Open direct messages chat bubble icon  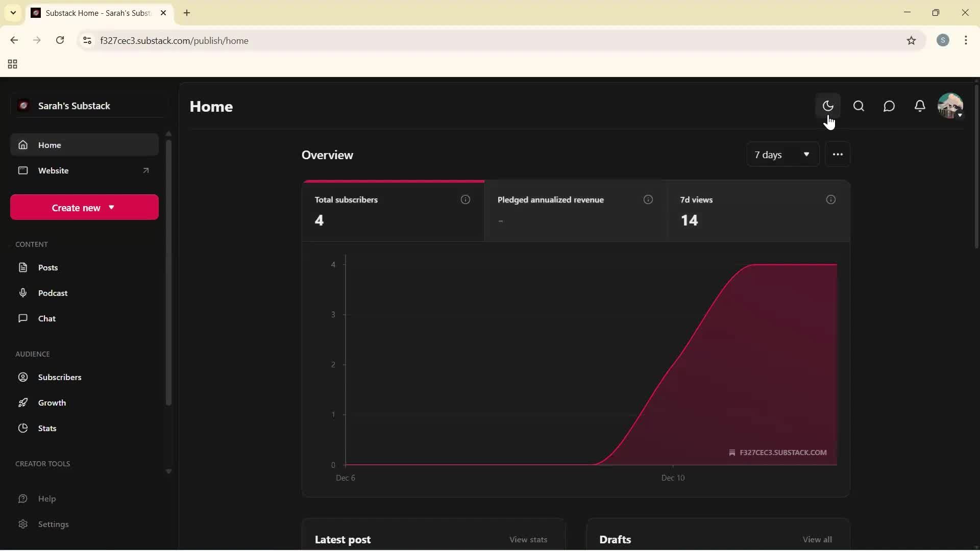click(889, 106)
